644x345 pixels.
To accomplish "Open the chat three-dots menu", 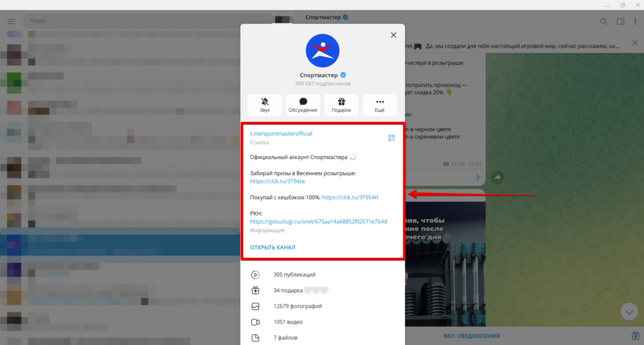I will [x=635, y=21].
